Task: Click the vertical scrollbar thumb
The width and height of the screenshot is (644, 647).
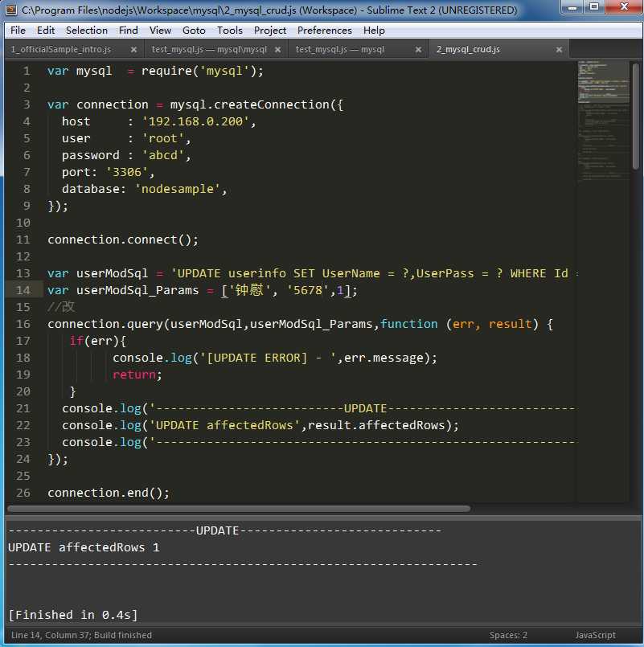Action: pos(635,116)
